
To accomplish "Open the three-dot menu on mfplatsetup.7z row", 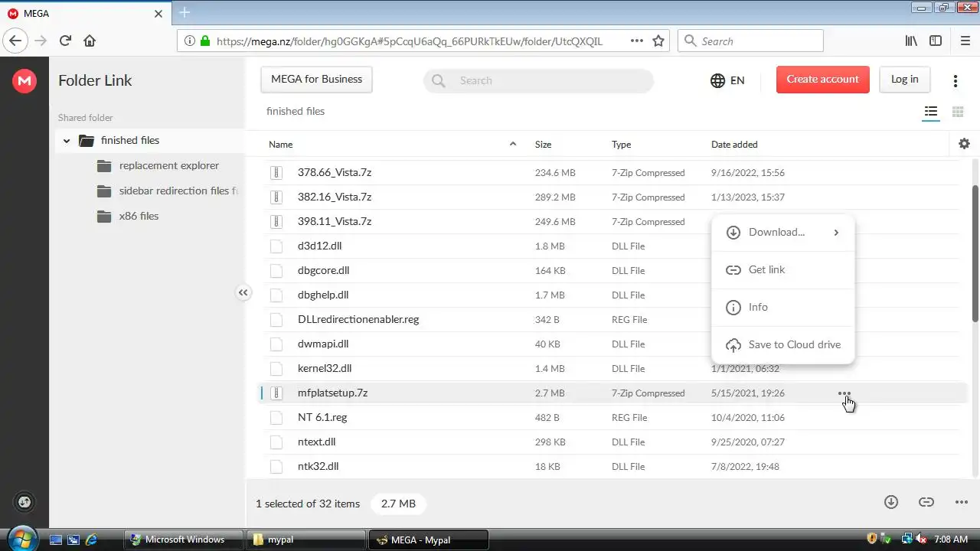I will (844, 393).
